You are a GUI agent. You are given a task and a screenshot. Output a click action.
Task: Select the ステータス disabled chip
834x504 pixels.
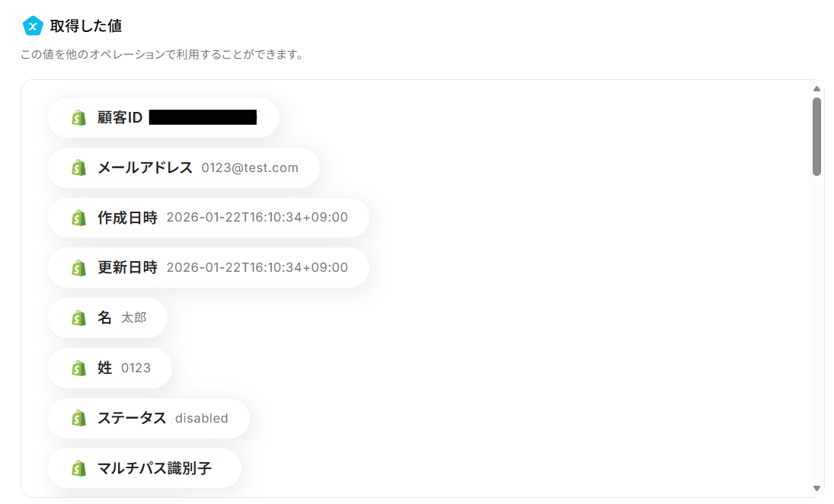[149, 418]
